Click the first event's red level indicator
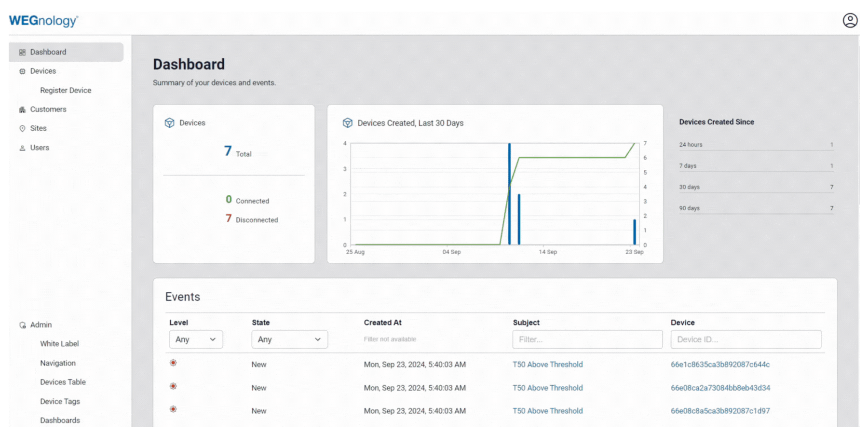Viewport: 868px width, 434px height. coord(173,363)
